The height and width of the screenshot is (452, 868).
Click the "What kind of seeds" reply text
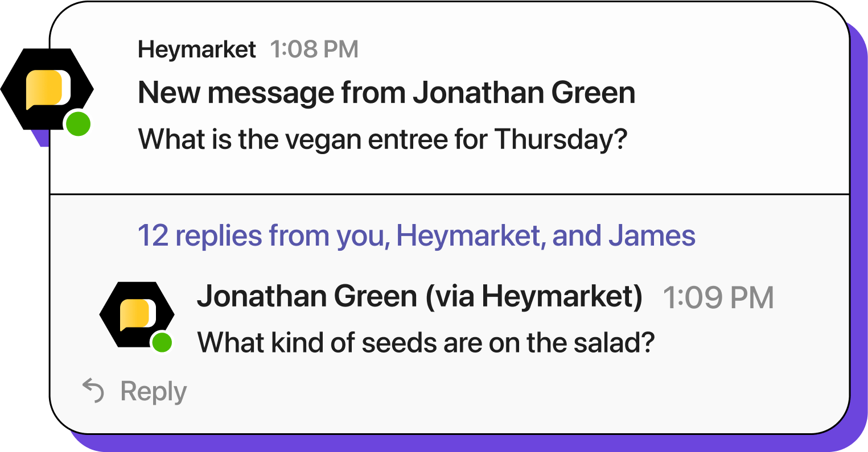click(424, 342)
